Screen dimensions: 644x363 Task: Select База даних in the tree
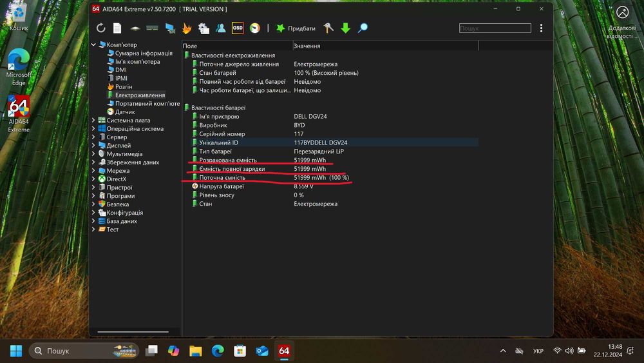[122, 221]
